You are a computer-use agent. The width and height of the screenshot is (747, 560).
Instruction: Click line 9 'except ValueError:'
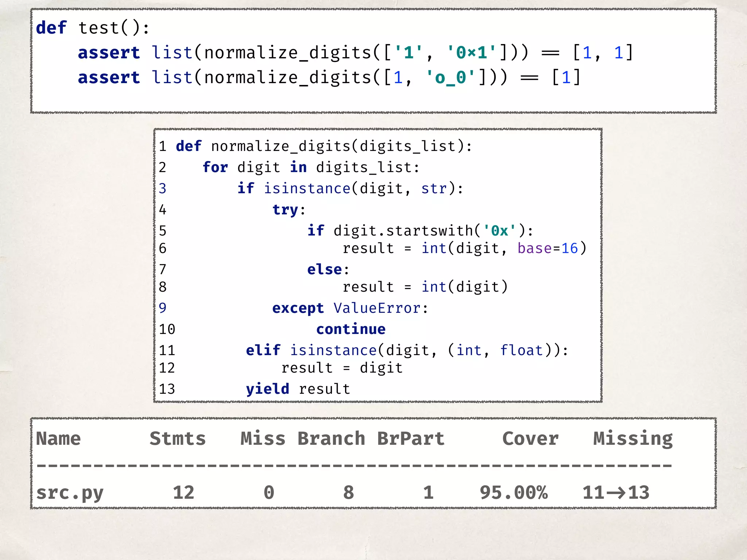tap(350, 308)
